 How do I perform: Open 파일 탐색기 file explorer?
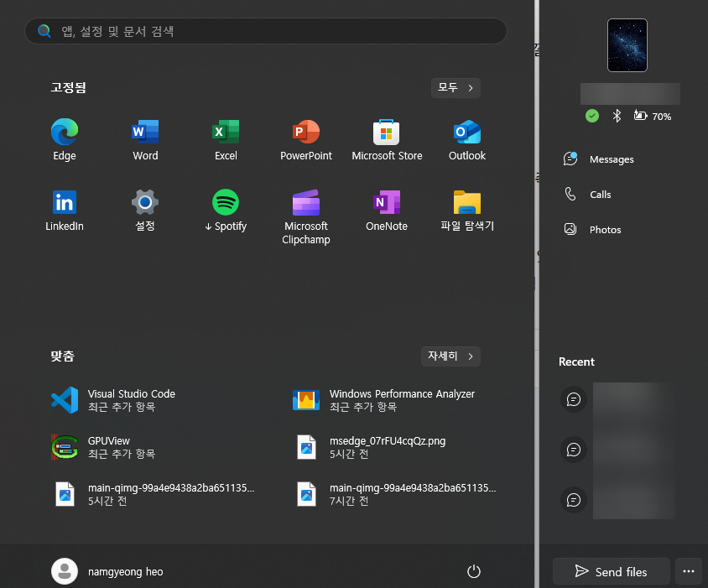467,210
